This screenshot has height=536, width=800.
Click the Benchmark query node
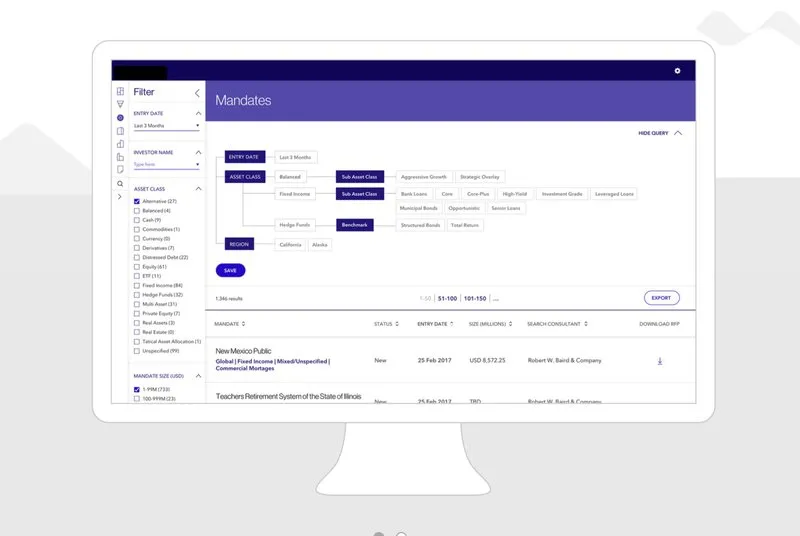(355, 225)
